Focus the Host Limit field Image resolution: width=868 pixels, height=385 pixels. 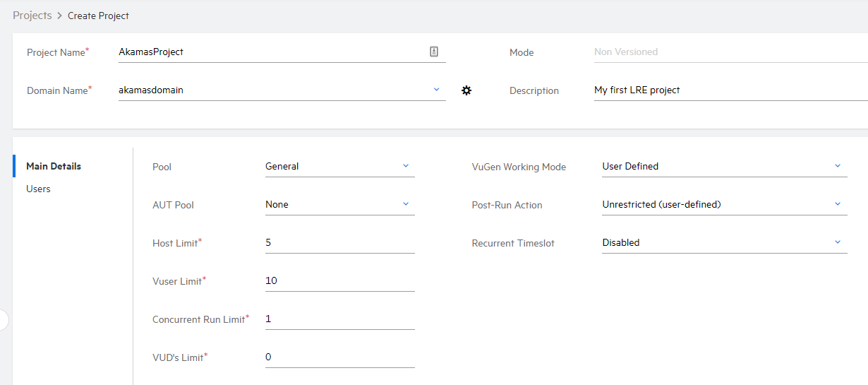[x=339, y=242]
